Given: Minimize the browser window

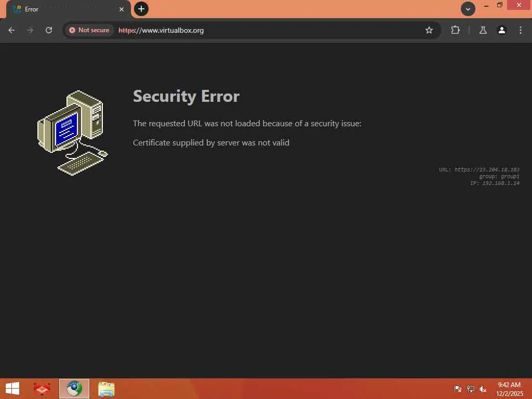Looking at the screenshot, I should pos(486,5).
